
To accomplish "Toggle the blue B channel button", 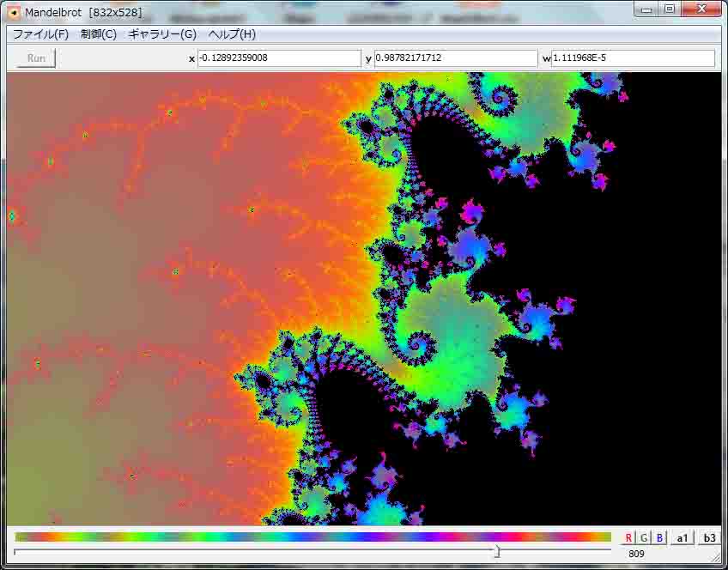I will click(659, 538).
